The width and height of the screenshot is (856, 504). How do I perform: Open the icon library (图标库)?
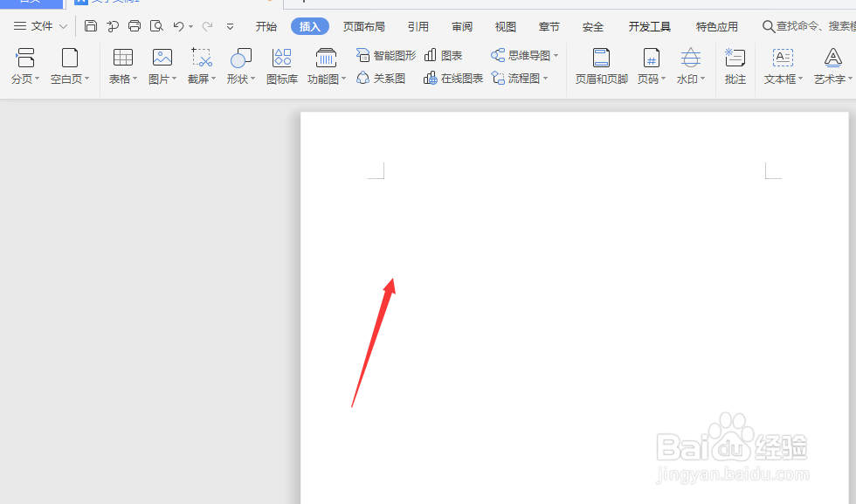(282, 66)
